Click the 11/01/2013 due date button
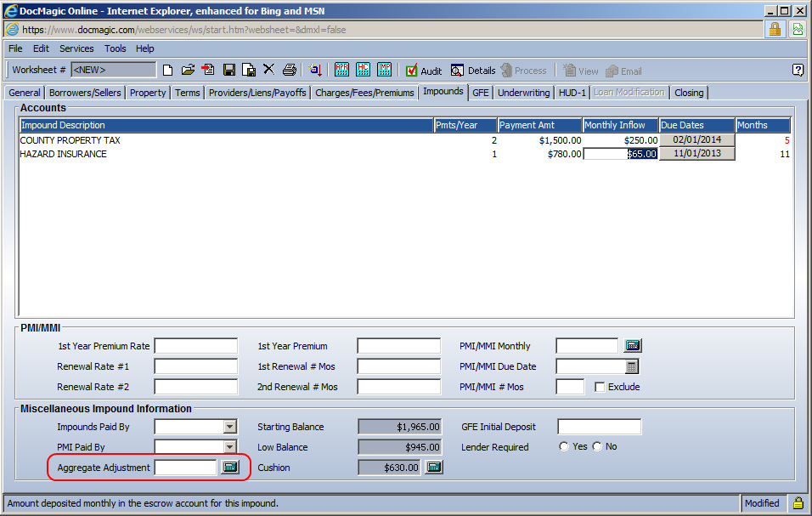This screenshot has width=812, height=516. click(x=697, y=153)
